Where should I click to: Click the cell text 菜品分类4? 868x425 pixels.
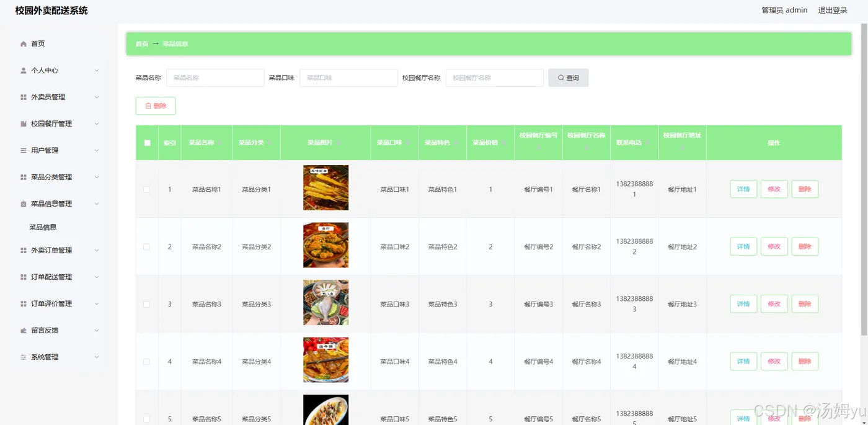256,362
